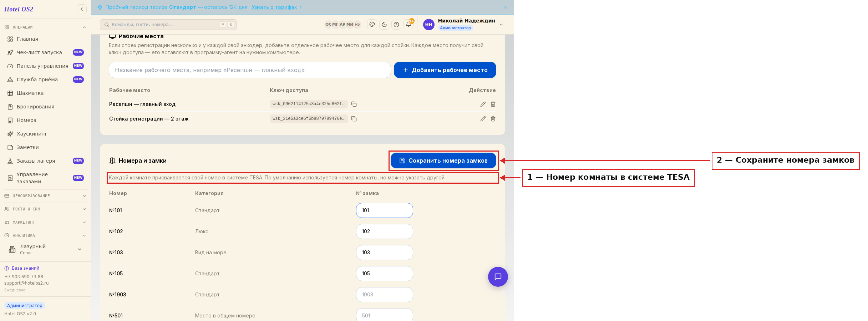Open the Лазурный Сочи hotel selector
The height and width of the screenshot is (321, 868).
(45, 249)
